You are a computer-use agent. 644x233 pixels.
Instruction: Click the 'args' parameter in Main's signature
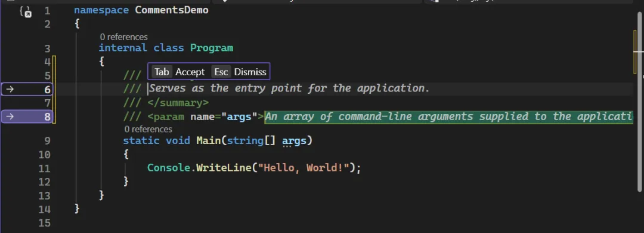294,141
